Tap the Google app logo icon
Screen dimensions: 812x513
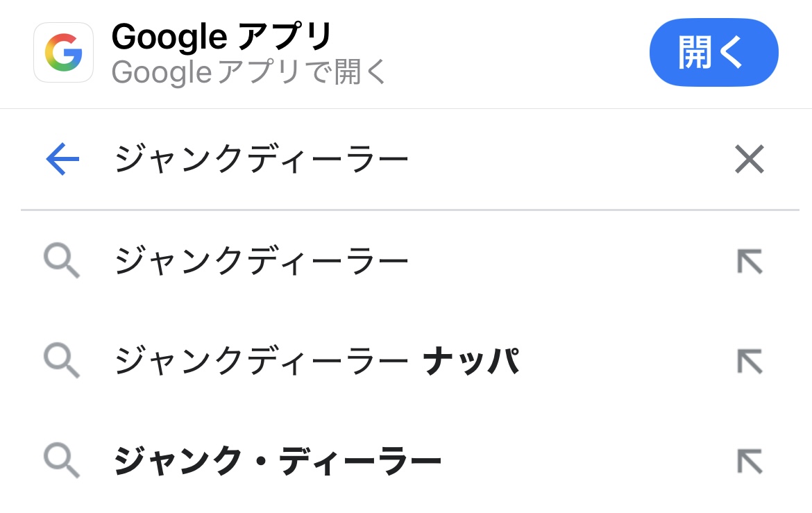(x=63, y=52)
